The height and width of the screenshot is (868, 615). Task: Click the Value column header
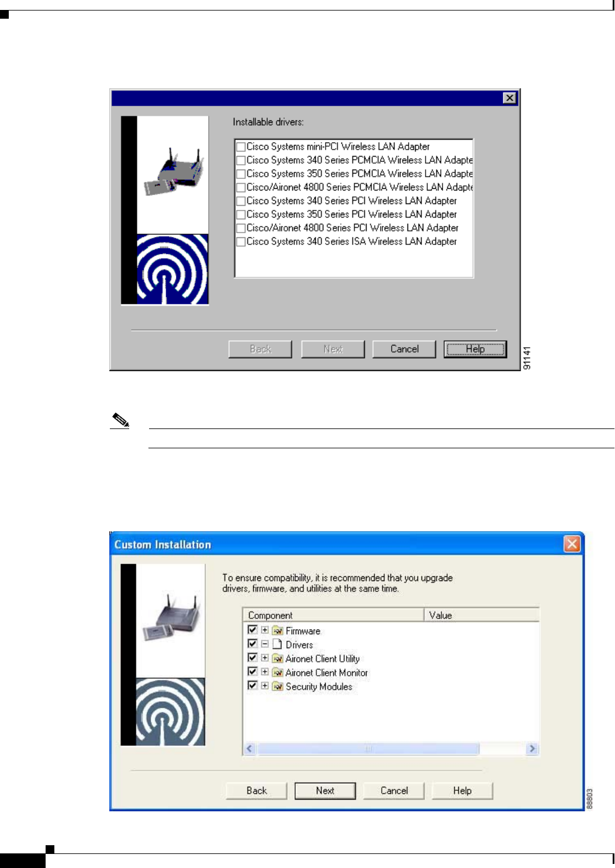pos(481,615)
